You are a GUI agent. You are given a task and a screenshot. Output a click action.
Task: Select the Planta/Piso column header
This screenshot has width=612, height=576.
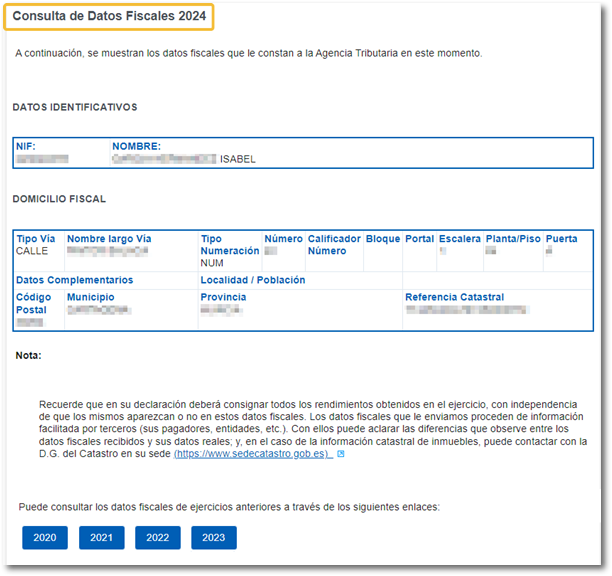coord(512,239)
